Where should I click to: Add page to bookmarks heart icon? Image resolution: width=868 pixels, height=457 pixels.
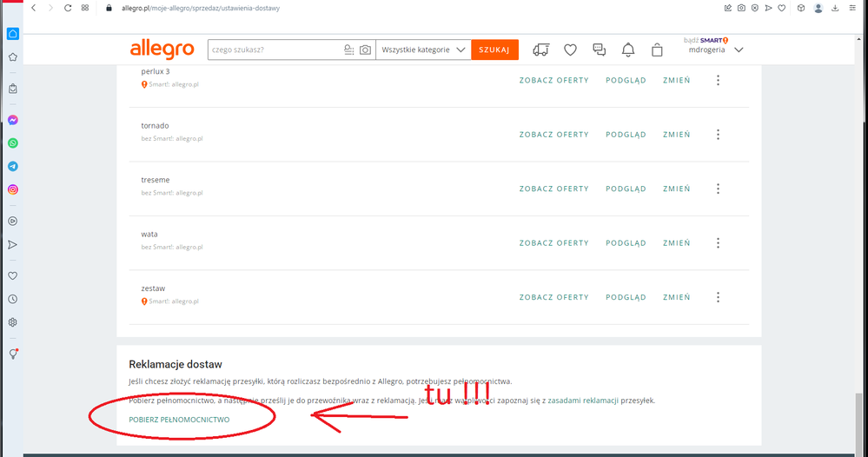782,8
